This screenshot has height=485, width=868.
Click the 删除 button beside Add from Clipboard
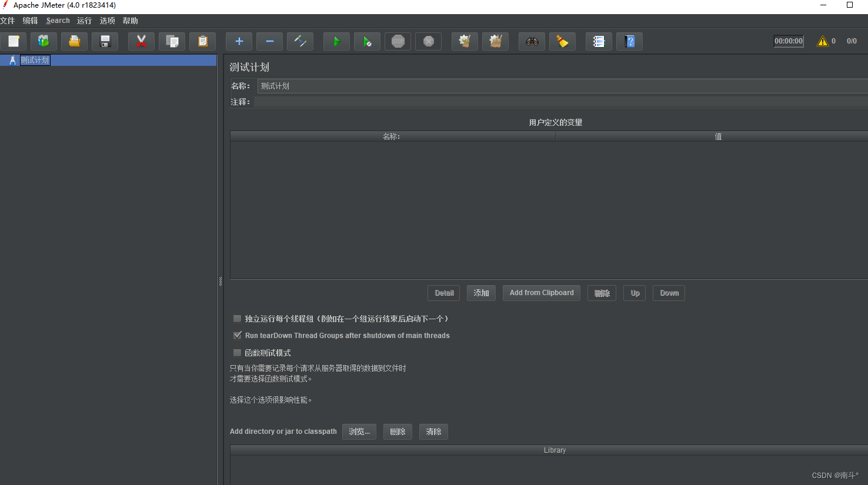point(602,293)
